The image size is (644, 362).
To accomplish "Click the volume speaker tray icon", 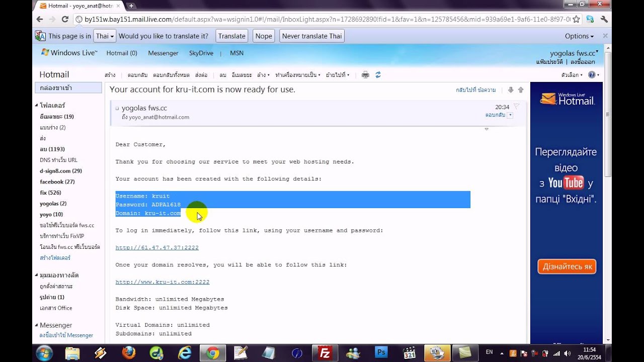I will click(568, 353).
